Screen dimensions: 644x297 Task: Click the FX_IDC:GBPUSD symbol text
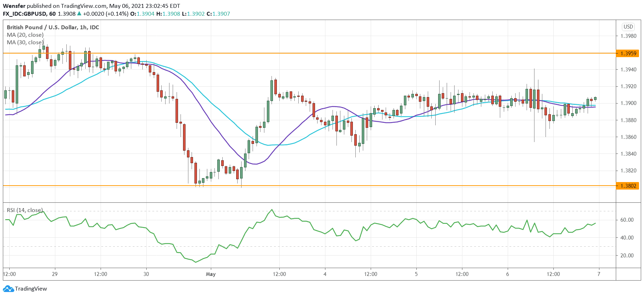[25, 14]
